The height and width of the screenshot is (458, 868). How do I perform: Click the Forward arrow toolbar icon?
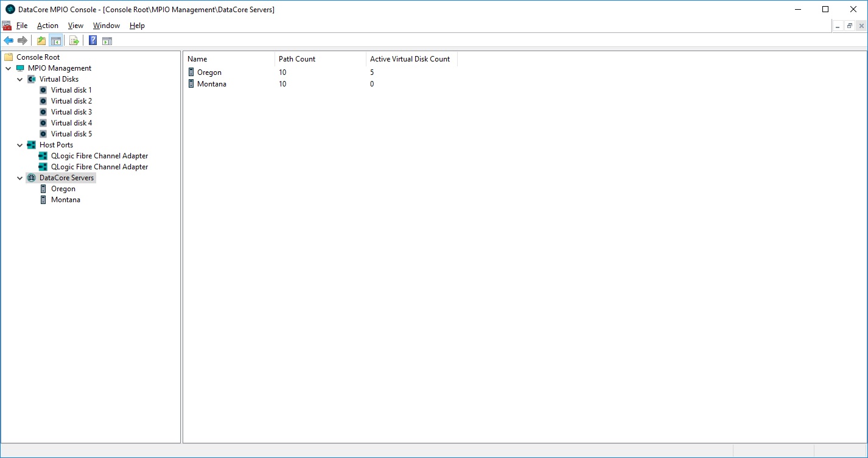[x=23, y=41]
